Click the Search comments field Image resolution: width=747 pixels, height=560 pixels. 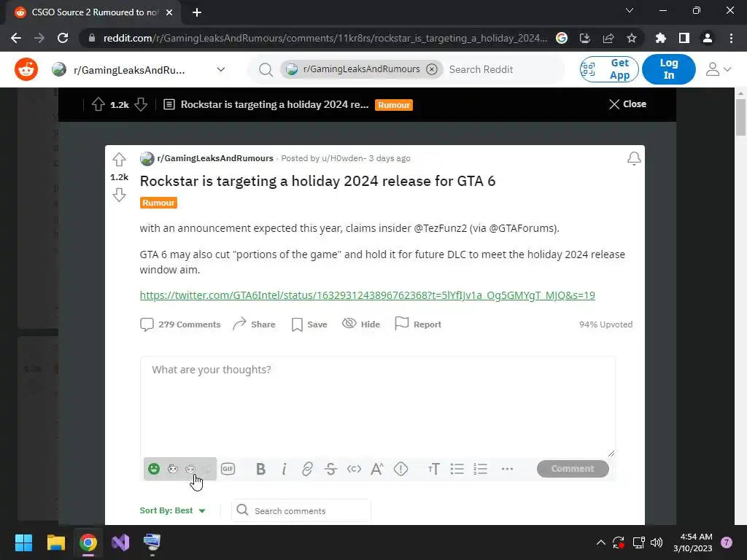(301, 510)
